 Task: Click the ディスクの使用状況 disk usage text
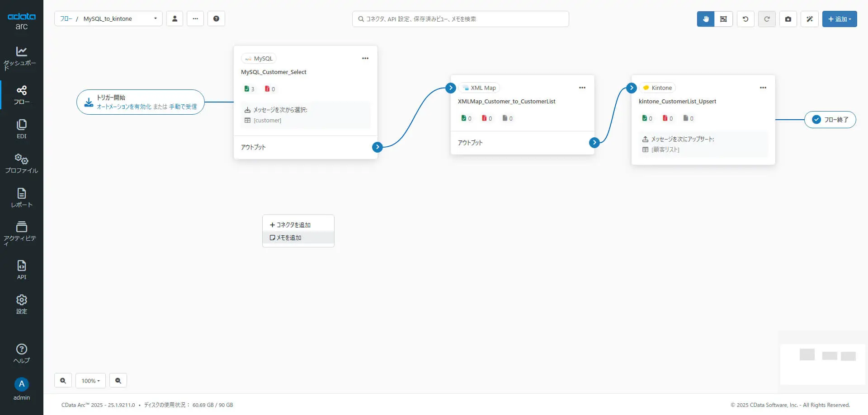[x=189, y=405]
